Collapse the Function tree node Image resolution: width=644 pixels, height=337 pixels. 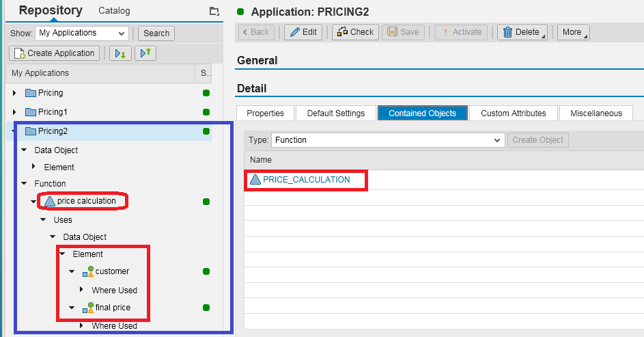coord(24,183)
